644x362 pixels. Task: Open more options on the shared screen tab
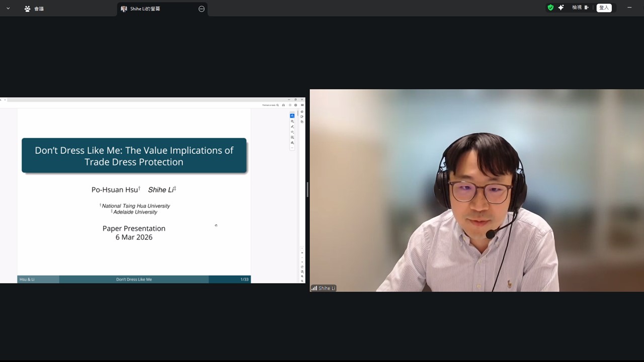pyautogui.click(x=202, y=9)
